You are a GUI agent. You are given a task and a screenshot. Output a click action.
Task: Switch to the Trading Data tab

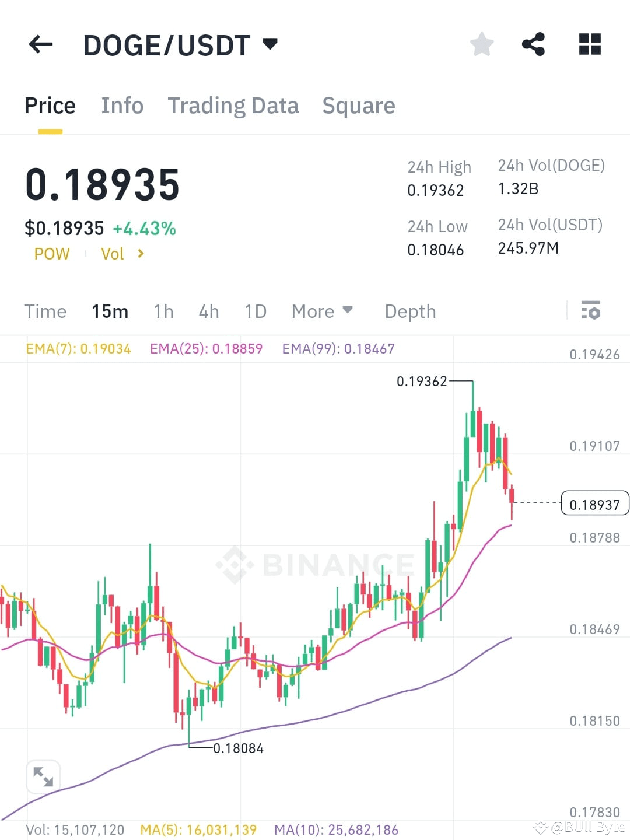(233, 105)
